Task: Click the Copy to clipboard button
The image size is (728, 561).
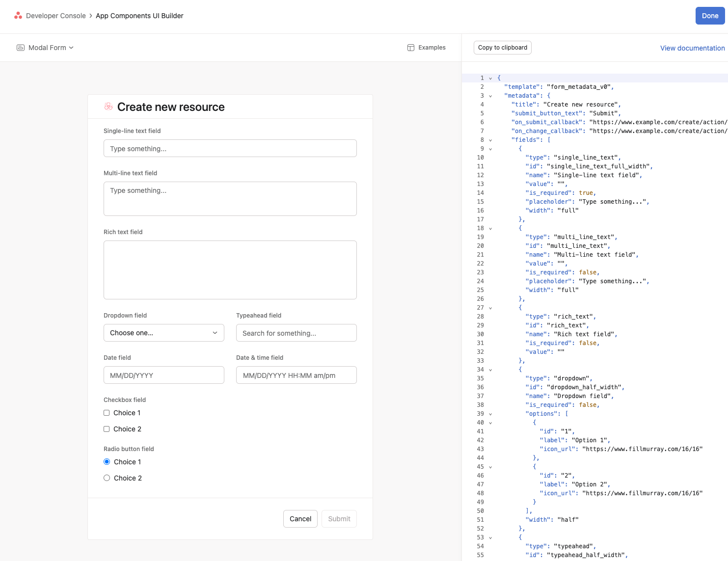Action: point(503,48)
